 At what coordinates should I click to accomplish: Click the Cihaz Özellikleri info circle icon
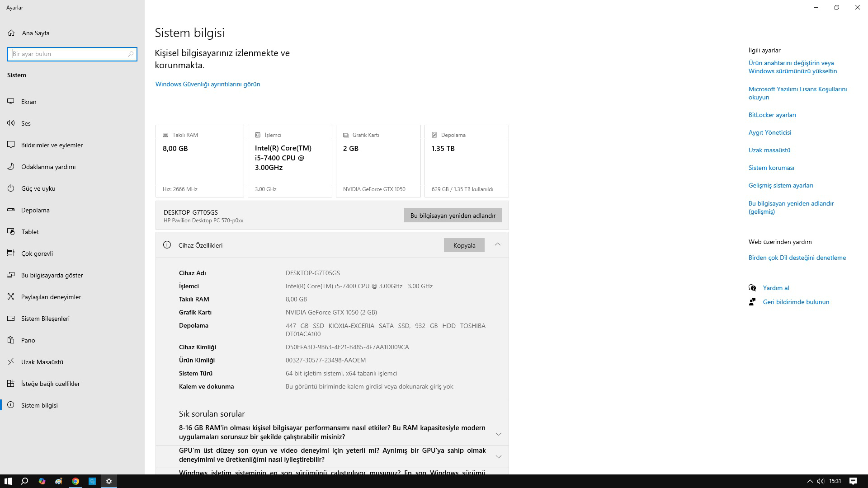pyautogui.click(x=167, y=245)
